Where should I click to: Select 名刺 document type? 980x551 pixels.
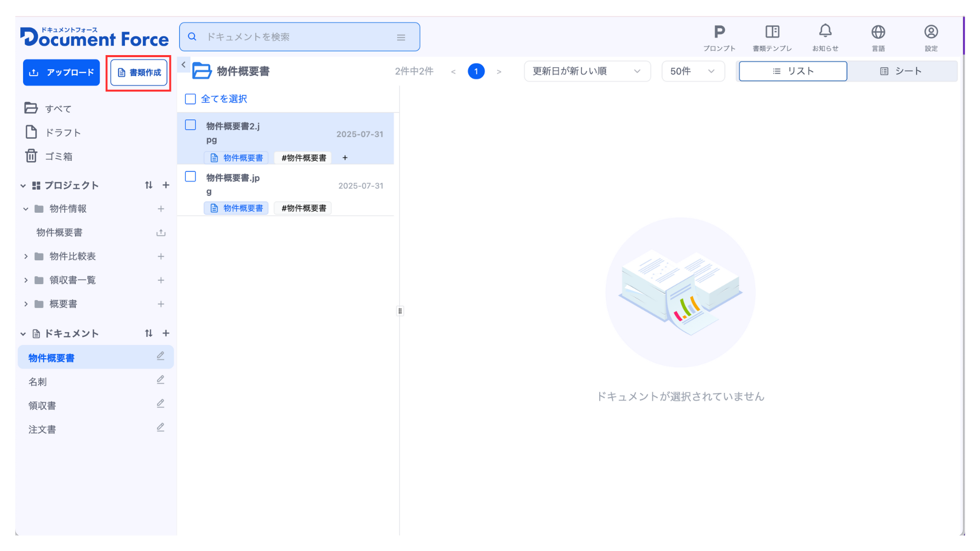point(38,382)
